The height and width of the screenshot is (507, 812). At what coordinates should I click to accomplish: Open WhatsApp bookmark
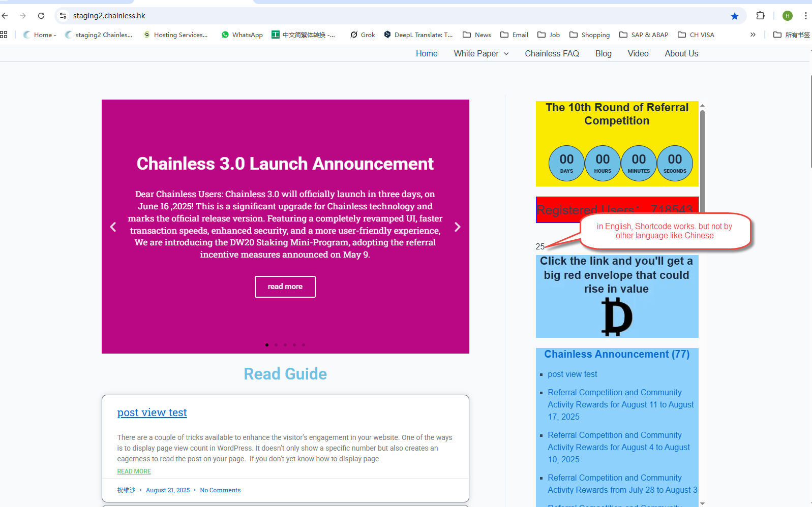242,35
